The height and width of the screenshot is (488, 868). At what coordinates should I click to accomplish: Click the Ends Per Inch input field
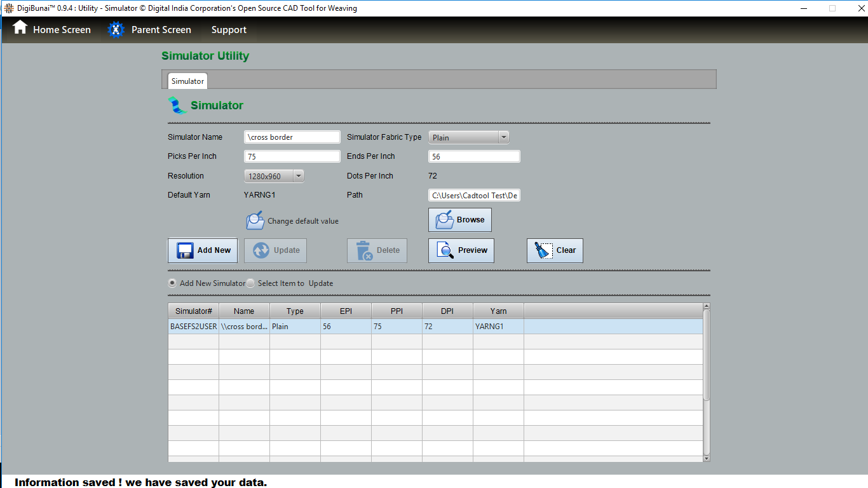tap(474, 156)
